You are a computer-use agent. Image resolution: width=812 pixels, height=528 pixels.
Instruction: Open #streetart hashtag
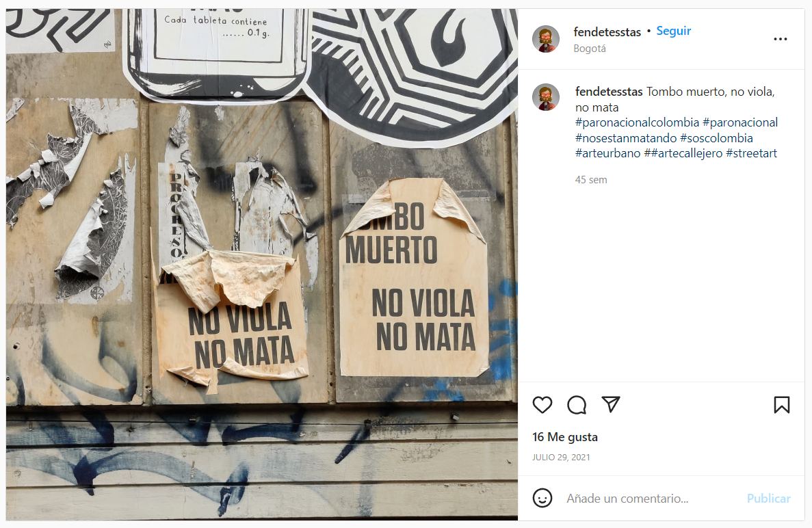pyautogui.click(x=751, y=153)
